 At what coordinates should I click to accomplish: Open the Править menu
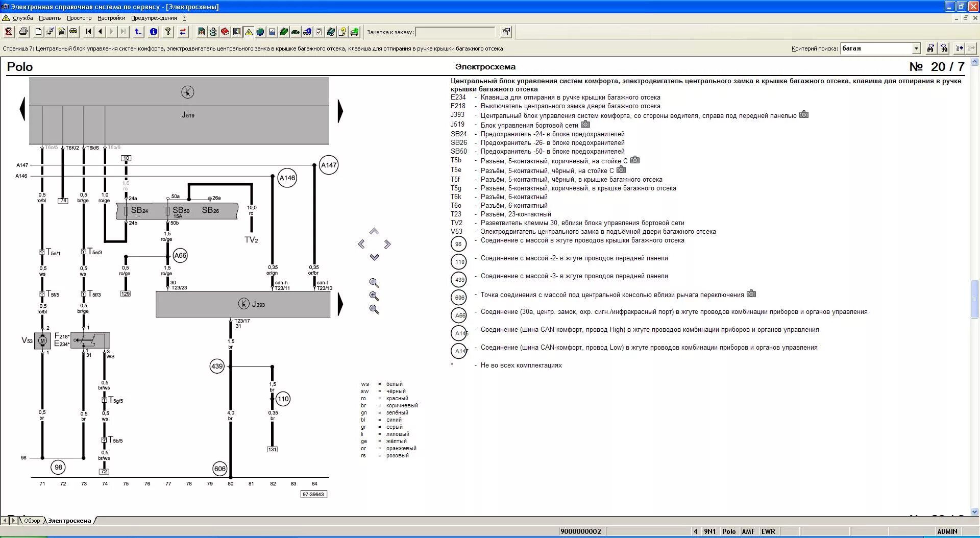click(x=50, y=18)
